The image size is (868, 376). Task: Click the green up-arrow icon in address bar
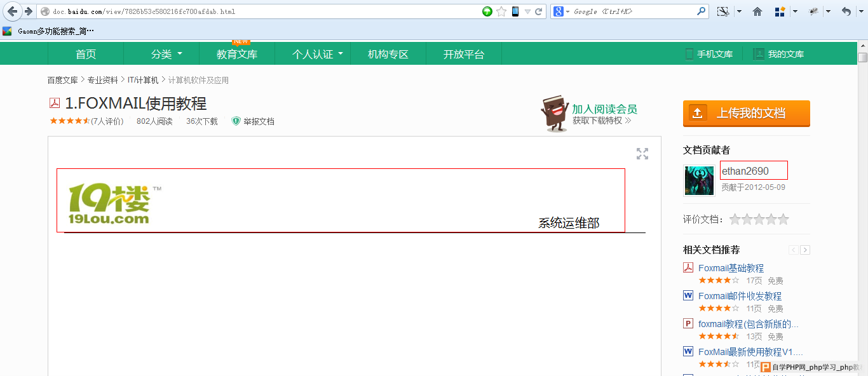[487, 11]
